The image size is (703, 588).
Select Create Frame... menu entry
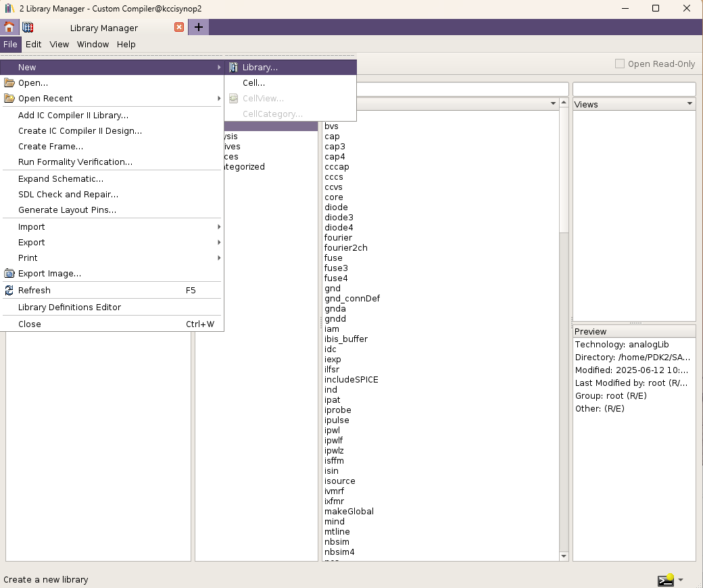coord(112,147)
